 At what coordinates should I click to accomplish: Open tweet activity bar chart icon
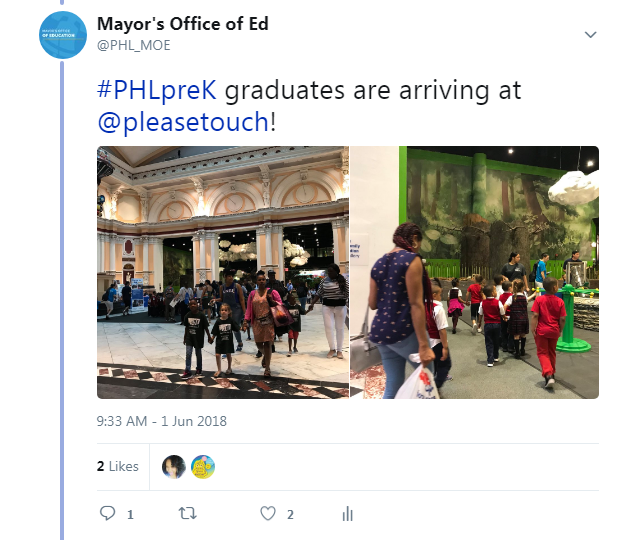(347, 514)
